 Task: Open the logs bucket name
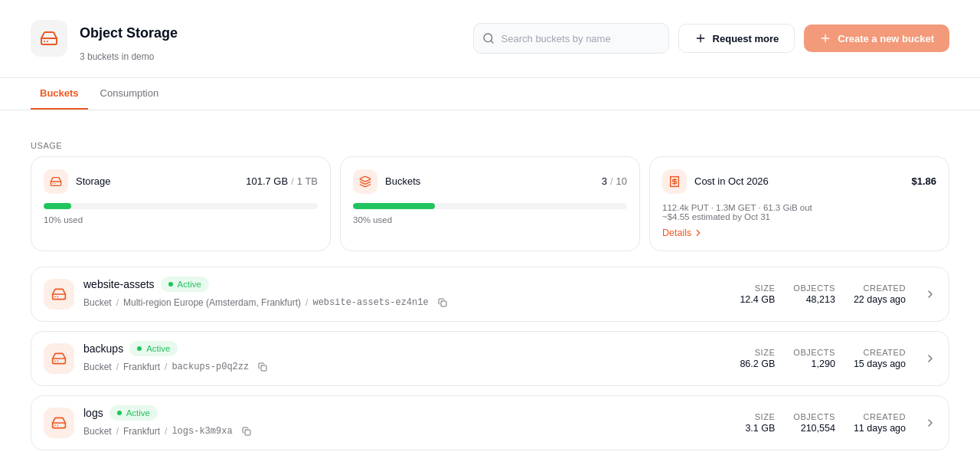point(93,413)
